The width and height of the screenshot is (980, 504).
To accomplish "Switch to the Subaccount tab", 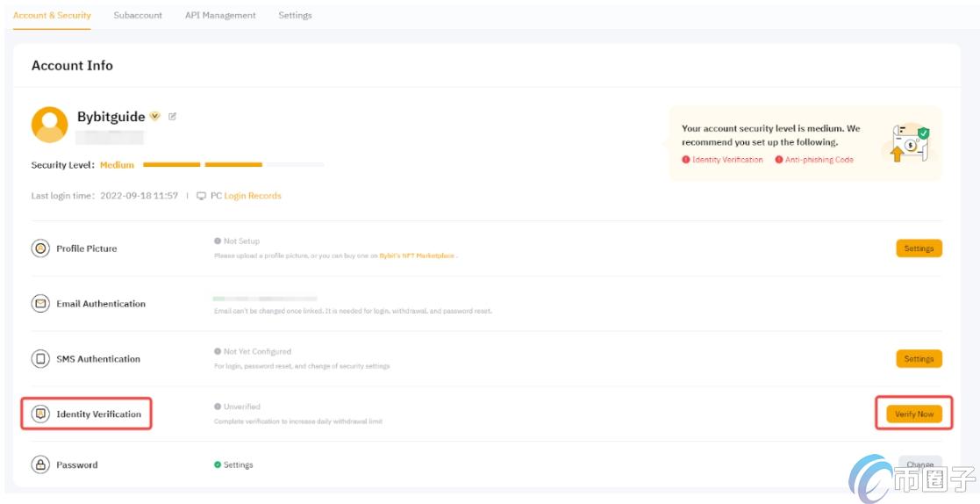I will 138,15.
